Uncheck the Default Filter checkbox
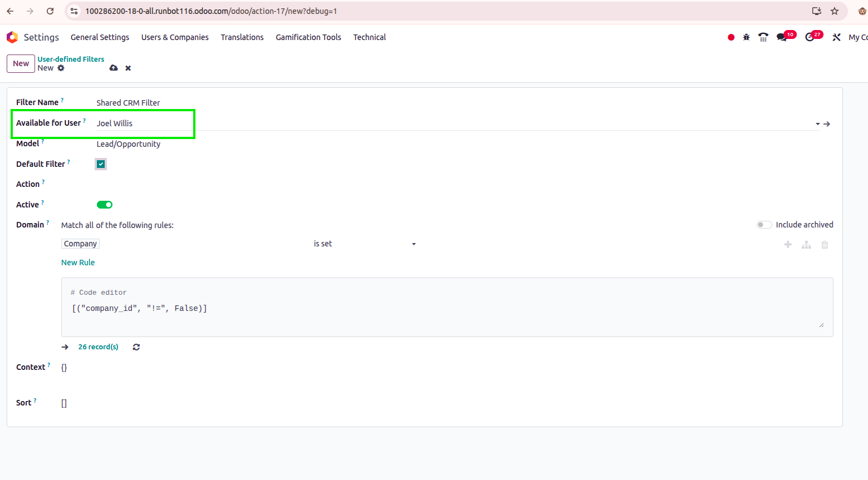The height and width of the screenshot is (480, 868). point(101,164)
